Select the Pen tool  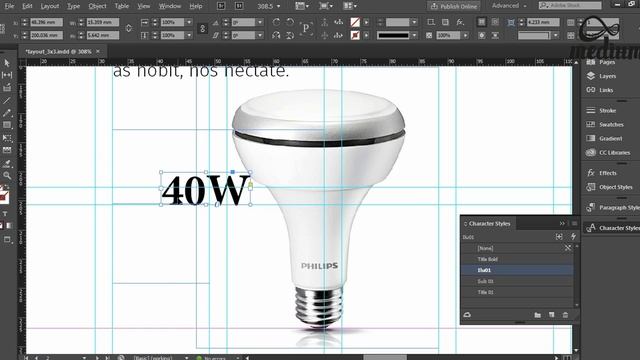tap(7, 113)
